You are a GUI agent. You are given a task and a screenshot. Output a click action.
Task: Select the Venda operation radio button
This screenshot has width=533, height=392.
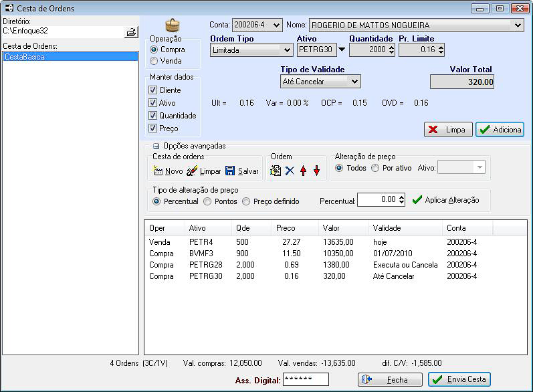[154, 61]
